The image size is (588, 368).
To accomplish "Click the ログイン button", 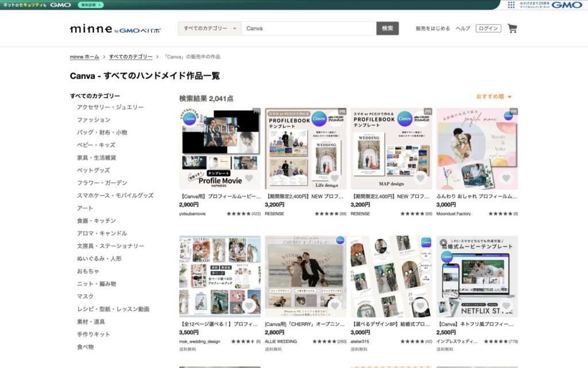I will [488, 28].
